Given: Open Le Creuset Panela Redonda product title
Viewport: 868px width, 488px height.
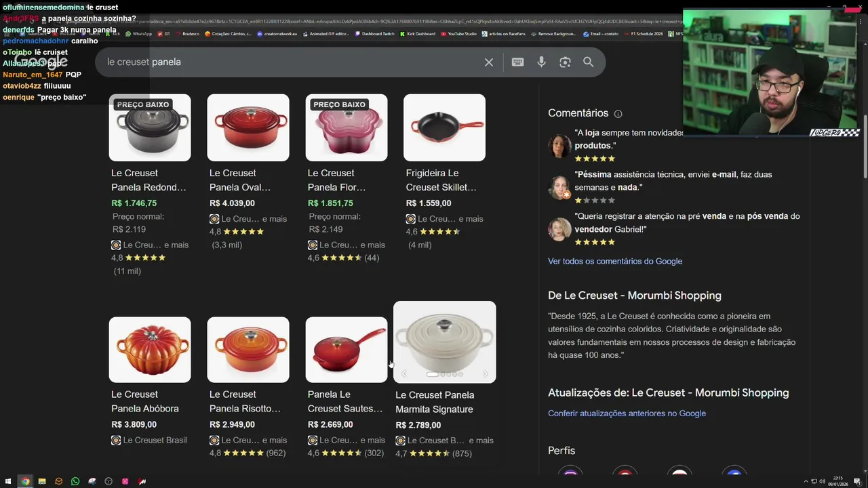Looking at the screenshot, I should 149,180.
